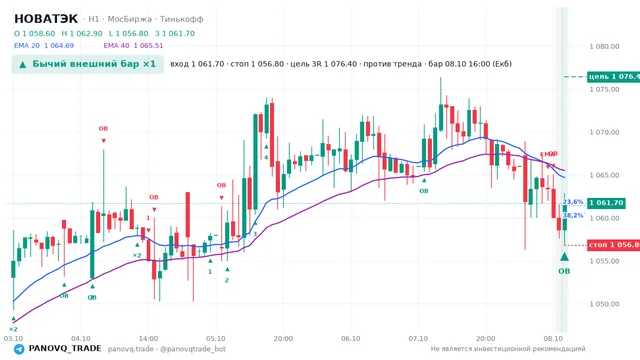Screen dimensions: 640x360
Task: Click the close value З 1 061.70
Action: tap(175, 33)
